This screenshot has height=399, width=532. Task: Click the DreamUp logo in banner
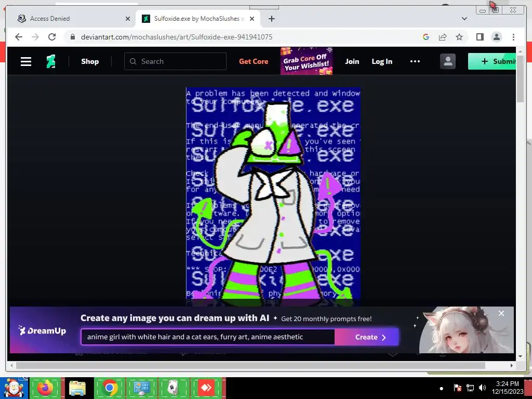click(x=42, y=330)
